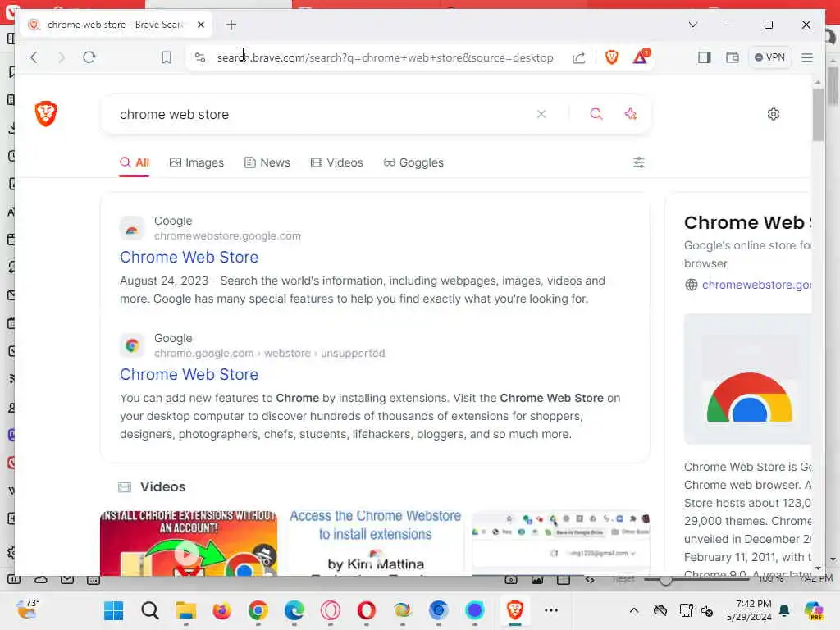This screenshot has height=630, width=840.
Task: Open taskbar overflow three dots
Action: pos(551,610)
